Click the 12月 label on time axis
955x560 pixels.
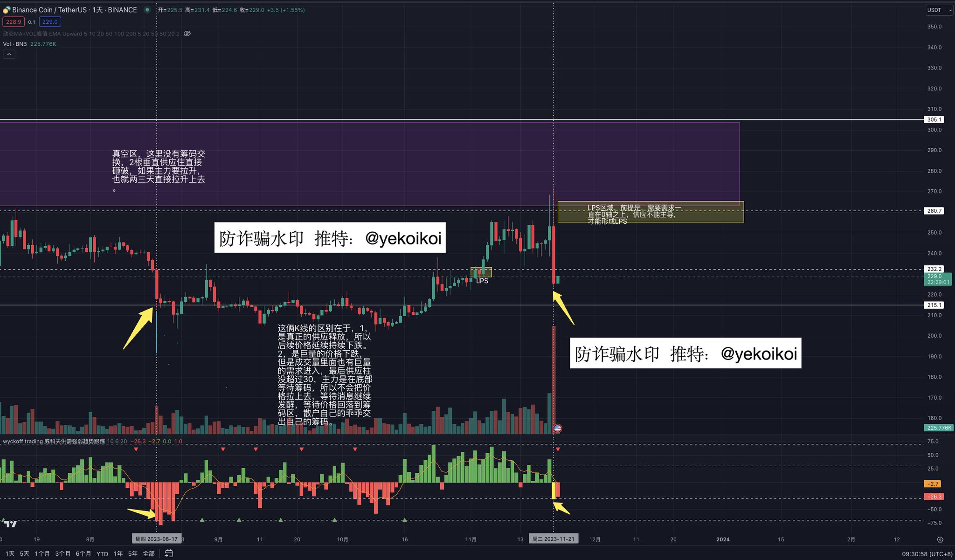pos(595,539)
